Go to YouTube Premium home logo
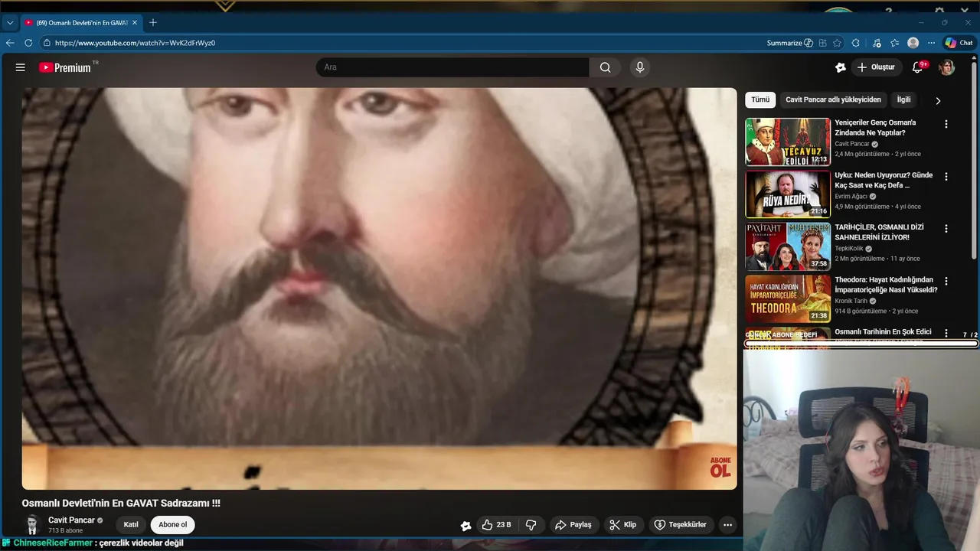The height and width of the screenshot is (551, 980). 65,67
